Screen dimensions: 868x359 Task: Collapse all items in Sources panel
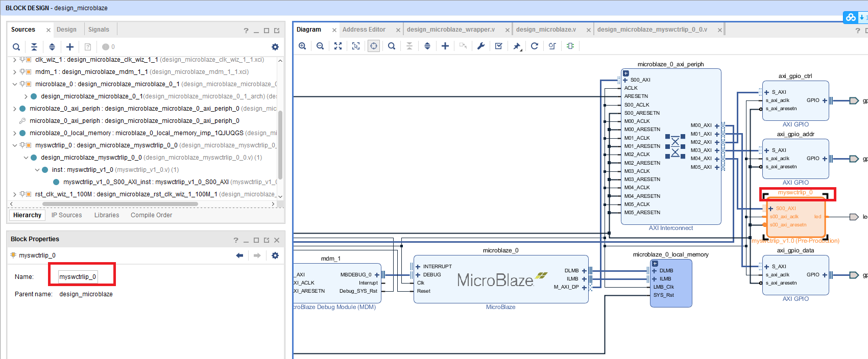(34, 47)
